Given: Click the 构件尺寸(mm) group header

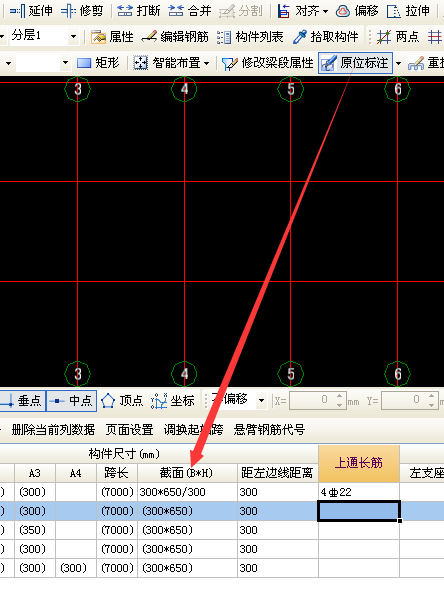Looking at the screenshot, I should (x=124, y=453).
